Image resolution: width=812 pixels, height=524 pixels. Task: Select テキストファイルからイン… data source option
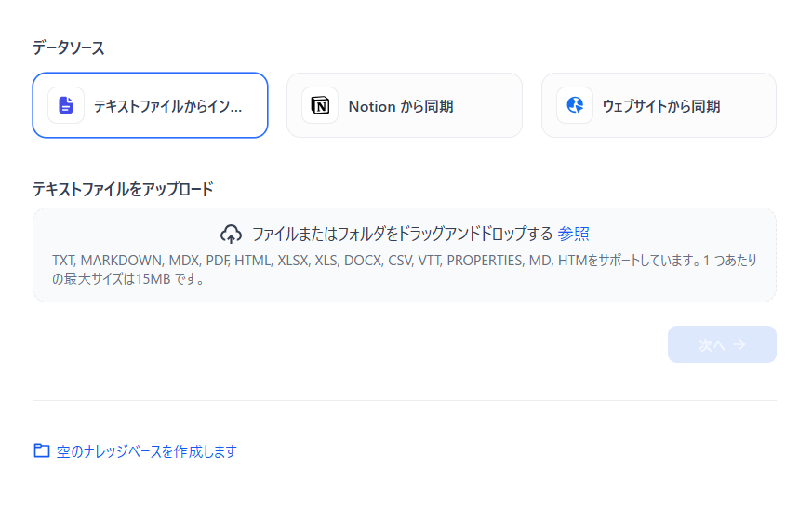click(150, 105)
